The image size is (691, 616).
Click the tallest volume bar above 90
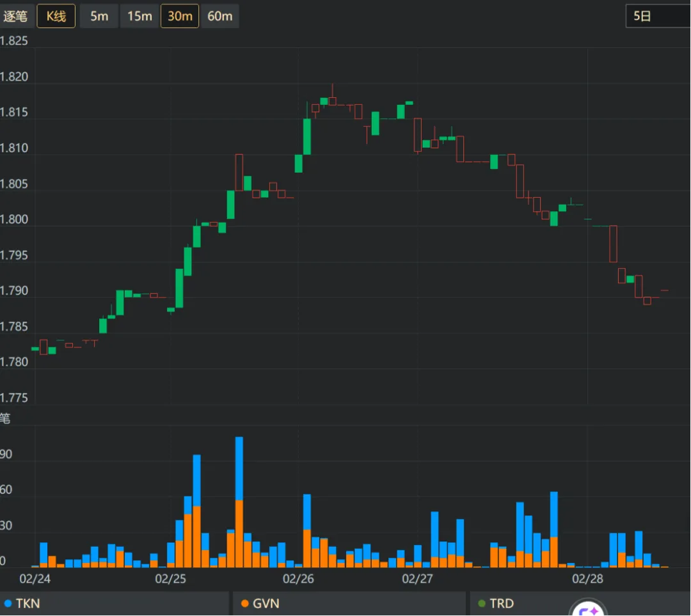pos(239,502)
